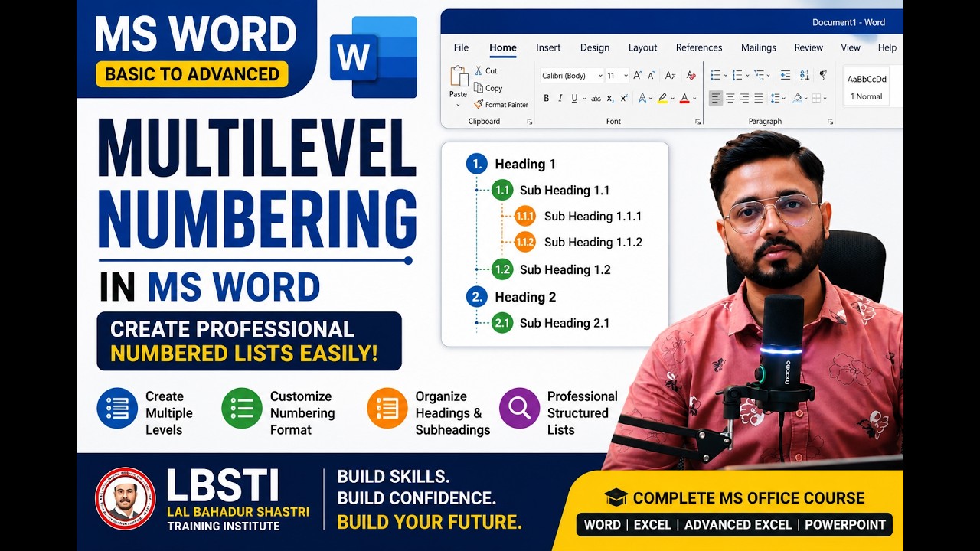
Task: Click the Paste clipboard icon
Action: pyautogui.click(x=459, y=77)
